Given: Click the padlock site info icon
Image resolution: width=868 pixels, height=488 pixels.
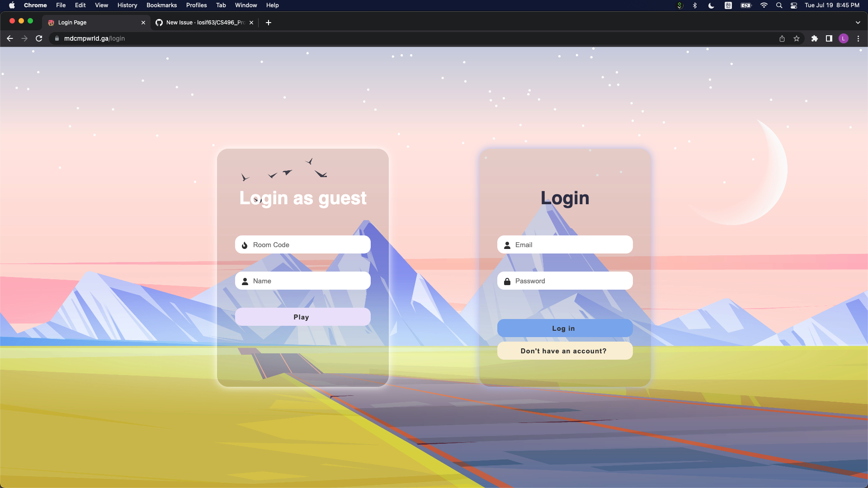Looking at the screenshot, I should [57, 38].
